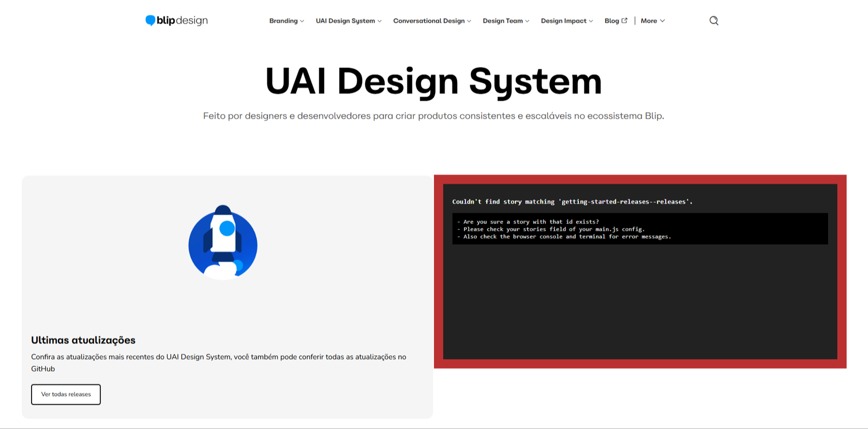The width and height of the screenshot is (868, 429).
Task: Open the Branding menu
Action: [286, 21]
